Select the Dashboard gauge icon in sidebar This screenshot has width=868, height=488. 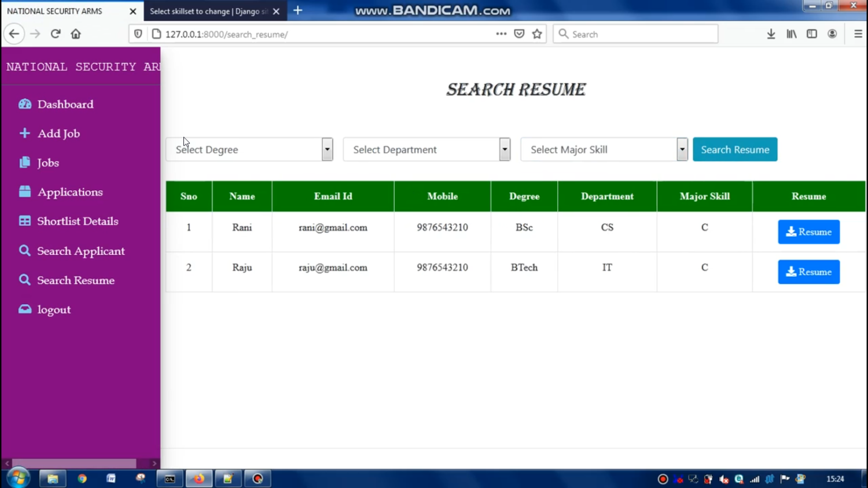tap(25, 104)
